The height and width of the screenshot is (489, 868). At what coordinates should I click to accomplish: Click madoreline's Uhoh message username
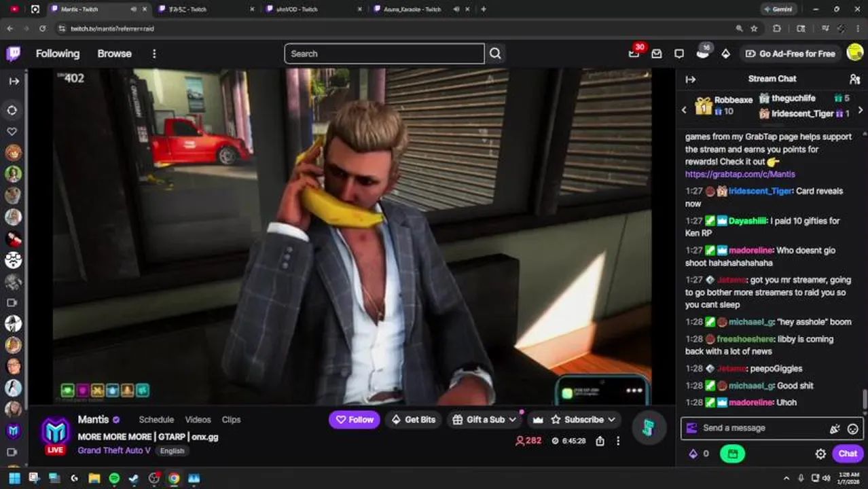click(x=751, y=403)
